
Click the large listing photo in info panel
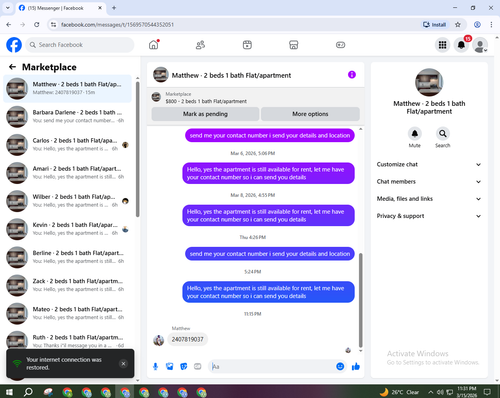coord(429,82)
